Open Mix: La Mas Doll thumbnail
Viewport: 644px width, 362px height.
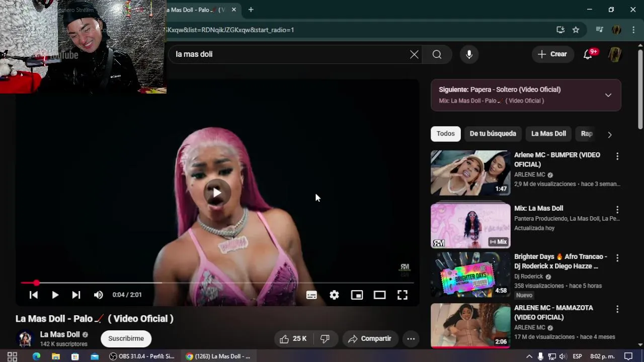(470, 226)
